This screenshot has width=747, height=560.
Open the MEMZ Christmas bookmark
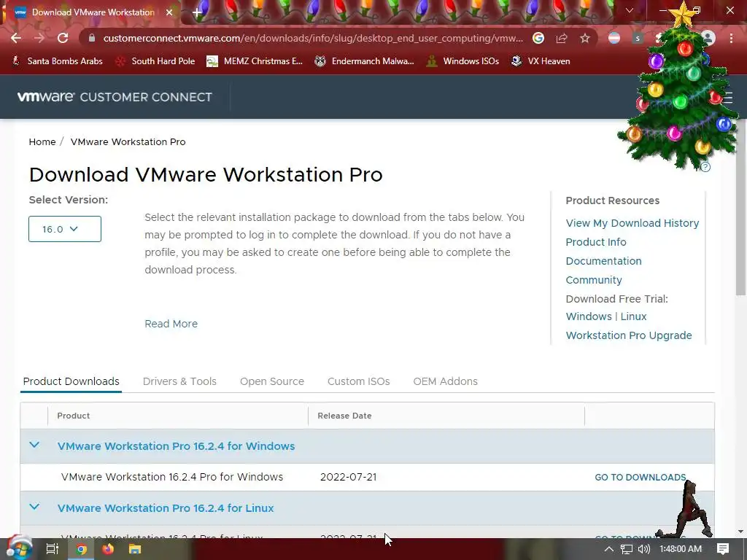pos(255,61)
